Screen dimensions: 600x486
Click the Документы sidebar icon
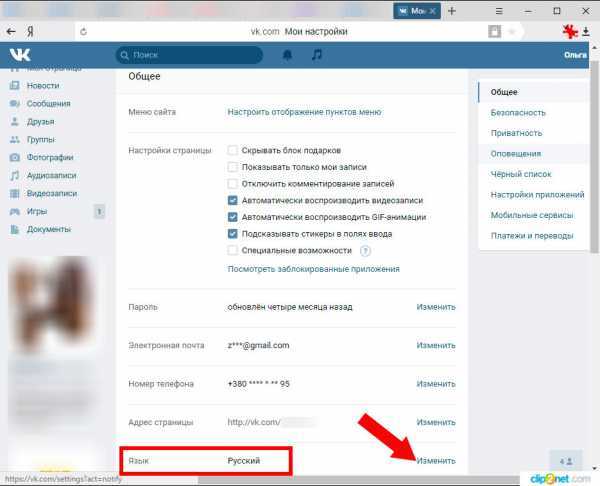(15, 229)
